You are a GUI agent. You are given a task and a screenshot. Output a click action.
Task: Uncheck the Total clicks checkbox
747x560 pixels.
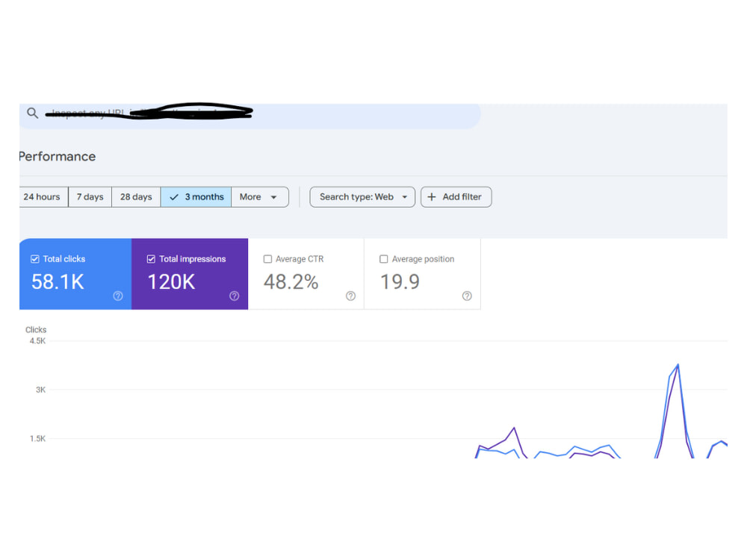[35, 259]
